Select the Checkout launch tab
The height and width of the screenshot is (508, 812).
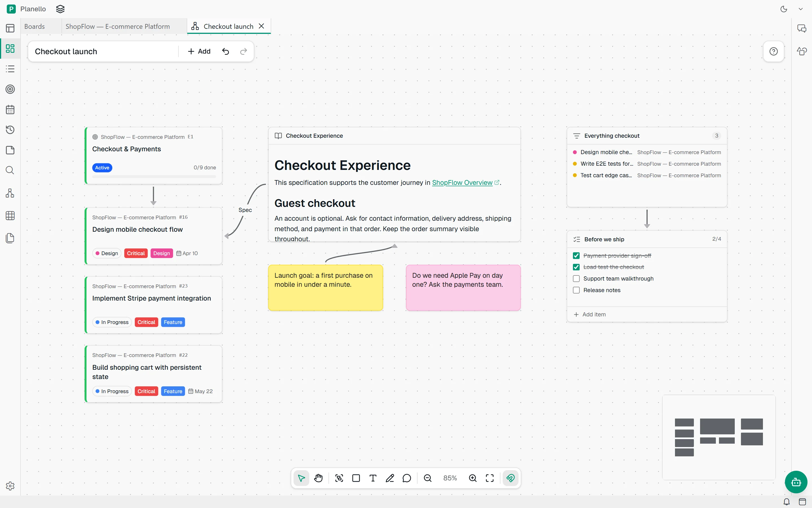click(228, 26)
